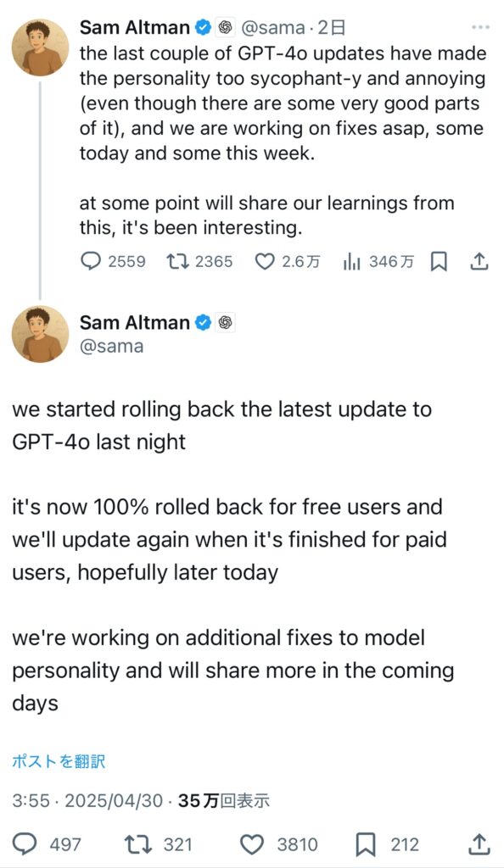Open the three-dot more menu on first tweet

pyautogui.click(x=479, y=26)
